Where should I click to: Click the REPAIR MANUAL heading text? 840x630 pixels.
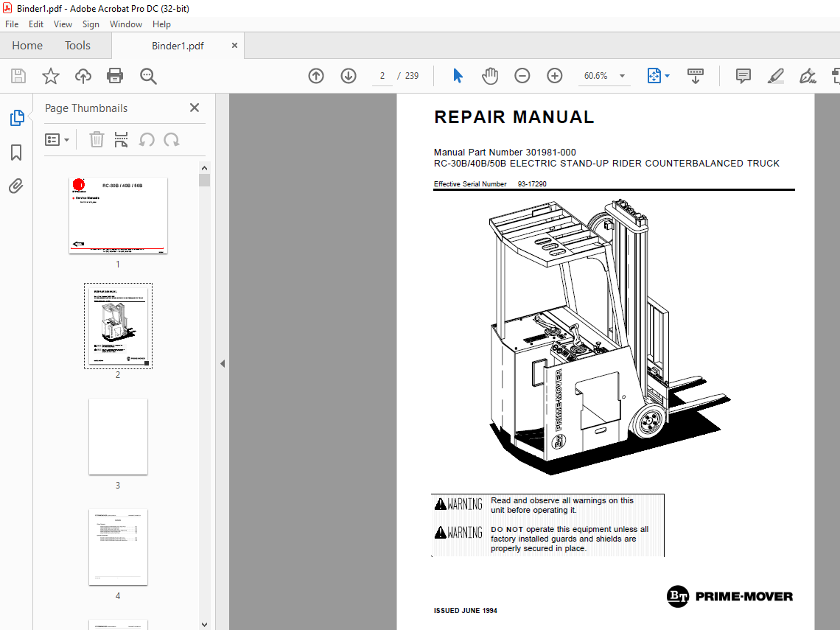[x=514, y=117]
